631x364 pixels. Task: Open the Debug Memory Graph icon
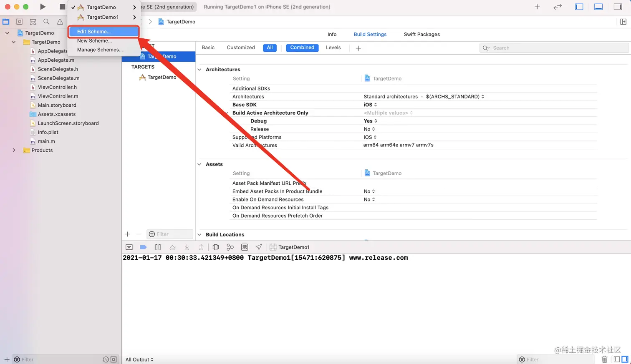pyautogui.click(x=230, y=247)
